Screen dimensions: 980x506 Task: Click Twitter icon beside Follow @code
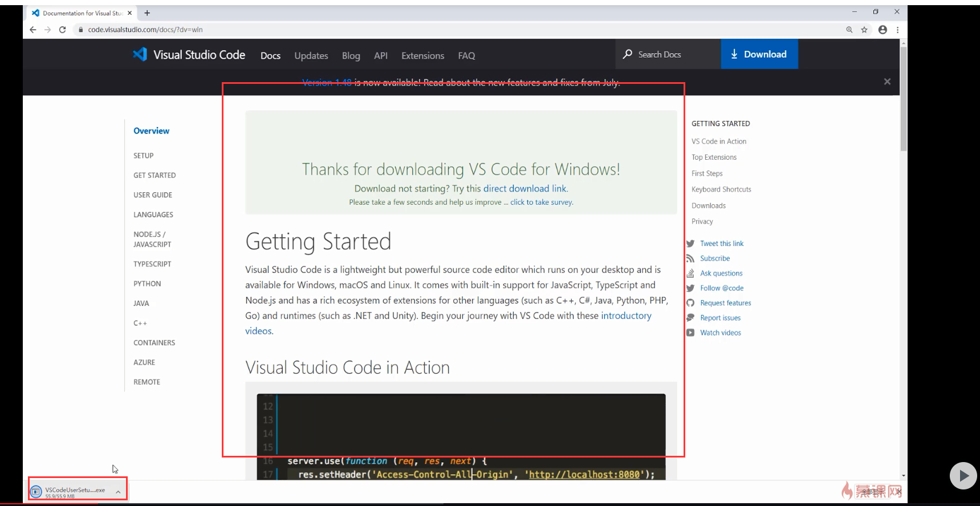[x=690, y=288]
